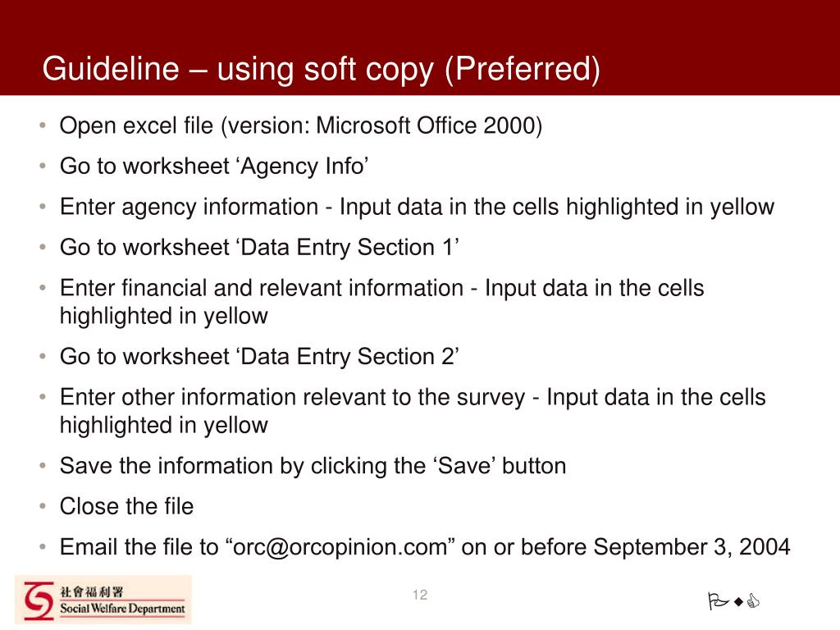This screenshot has width=840, height=630.
Task: Click the 'Open excel file' bullet line
Action: [x=301, y=126]
